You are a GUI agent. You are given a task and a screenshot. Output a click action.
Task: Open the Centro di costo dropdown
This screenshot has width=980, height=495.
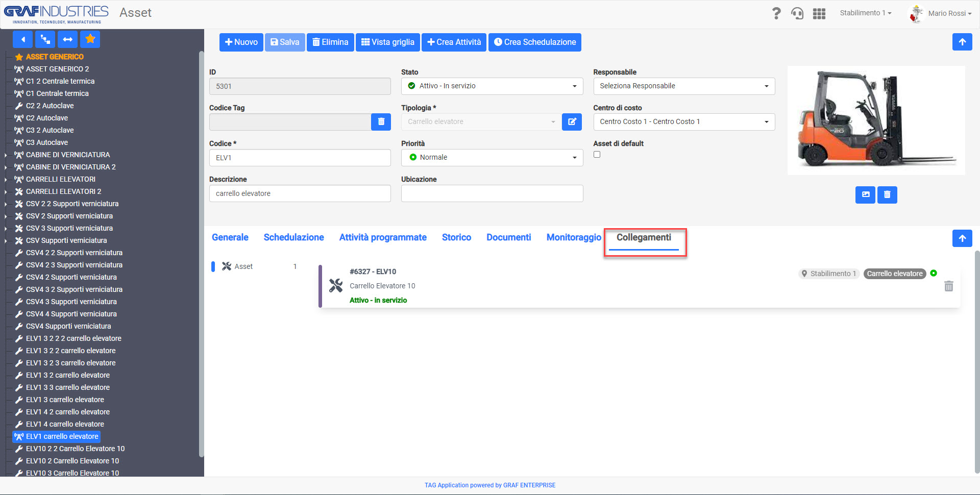tap(684, 121)
